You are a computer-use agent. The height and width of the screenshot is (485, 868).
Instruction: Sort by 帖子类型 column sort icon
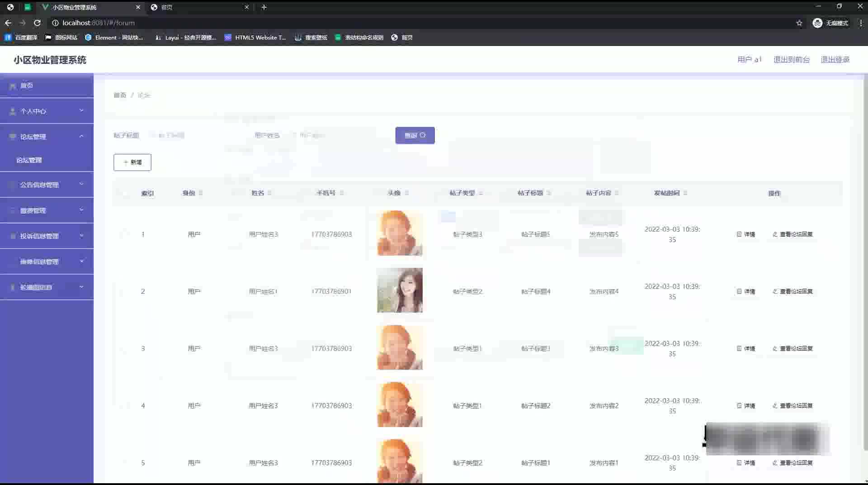(x=481, y=193)
